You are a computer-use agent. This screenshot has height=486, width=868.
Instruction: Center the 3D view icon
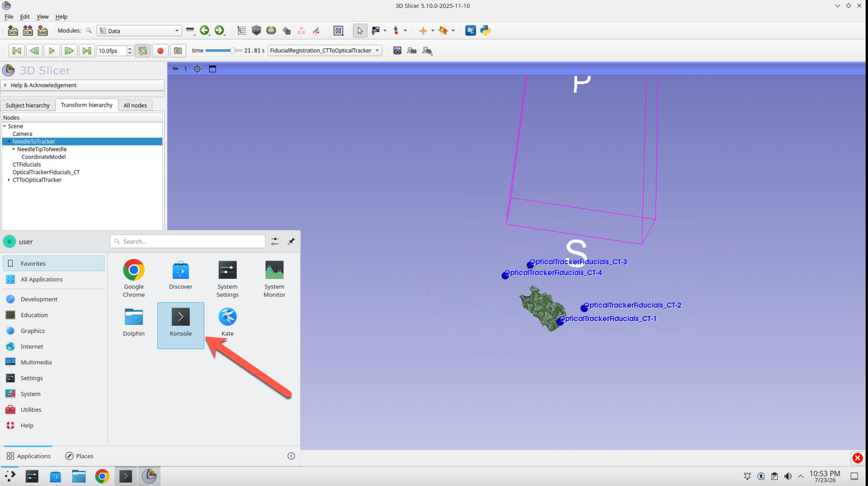[197, 69]
